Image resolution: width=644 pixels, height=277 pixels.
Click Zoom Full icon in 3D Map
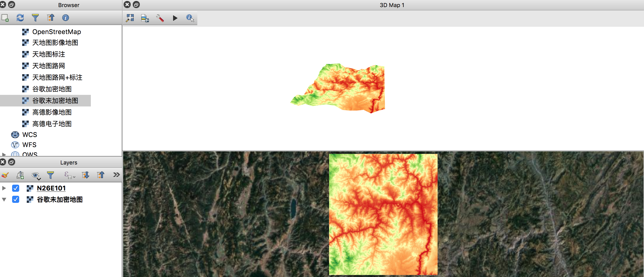pos(130,18)
